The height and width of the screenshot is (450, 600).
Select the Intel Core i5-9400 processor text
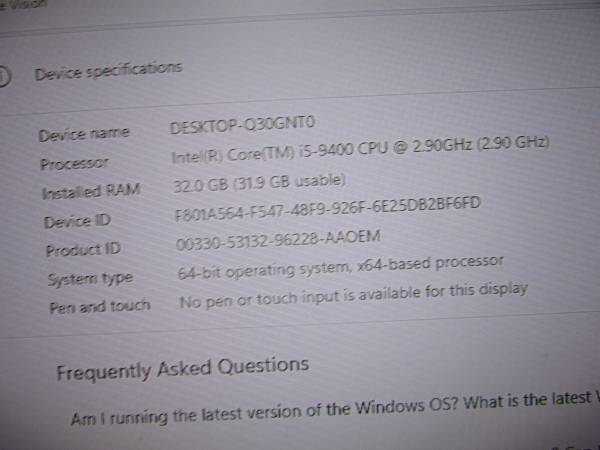360,149
